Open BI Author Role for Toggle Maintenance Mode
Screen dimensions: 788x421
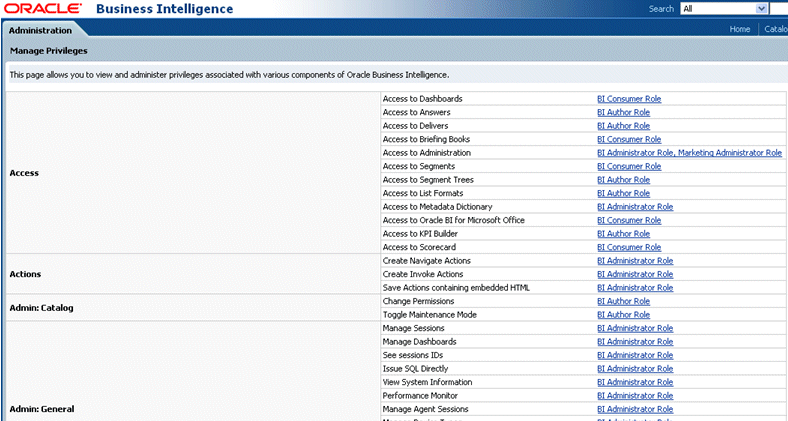[x=624, y=315]
